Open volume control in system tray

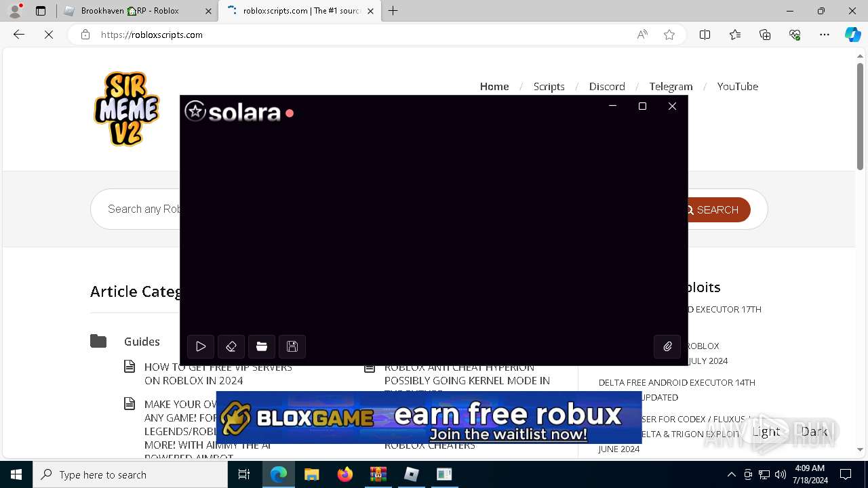[x=781, y=474]
